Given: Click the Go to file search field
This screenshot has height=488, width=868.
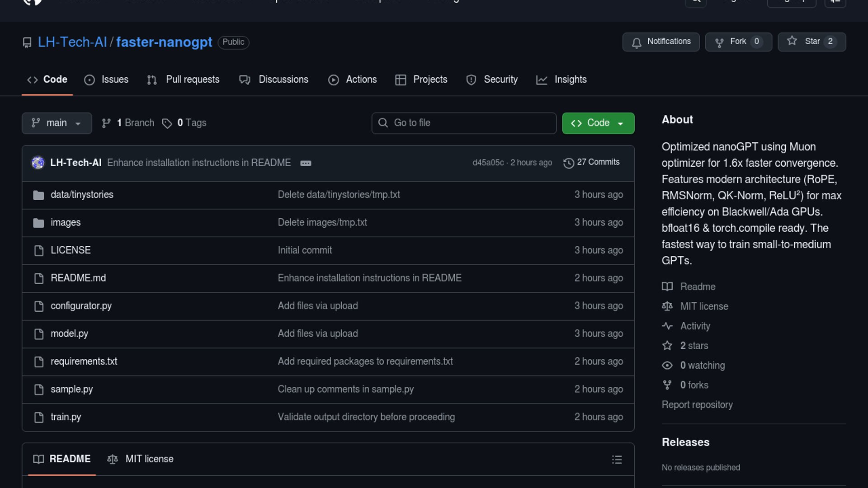Looking at the screenshot, I should point(463,123).
